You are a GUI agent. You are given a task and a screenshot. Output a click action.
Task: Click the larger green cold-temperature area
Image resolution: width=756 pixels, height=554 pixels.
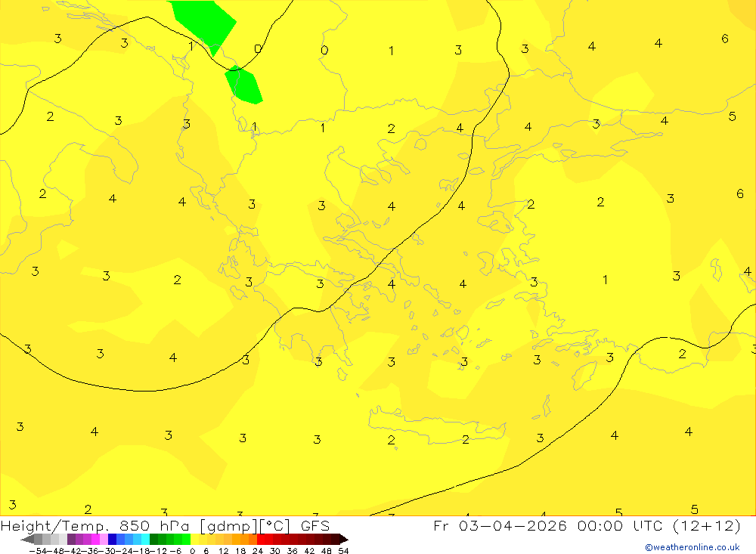[205, 22]
